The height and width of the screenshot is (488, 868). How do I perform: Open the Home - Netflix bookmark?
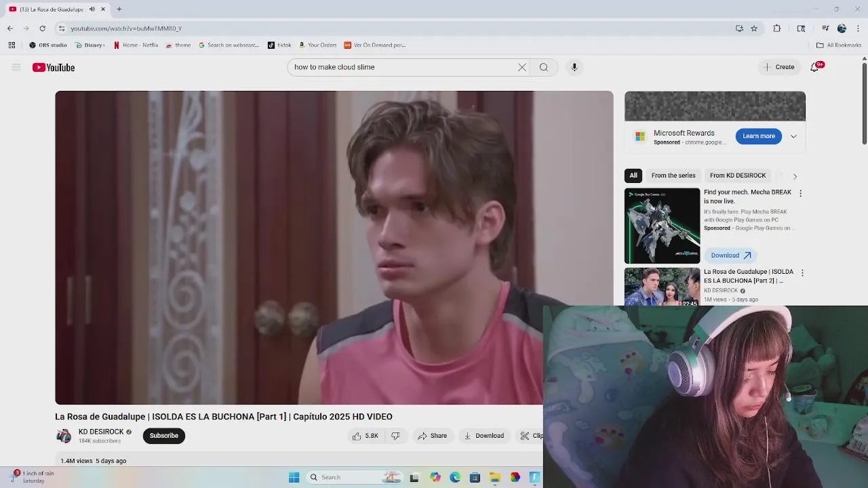coord(136,45)
